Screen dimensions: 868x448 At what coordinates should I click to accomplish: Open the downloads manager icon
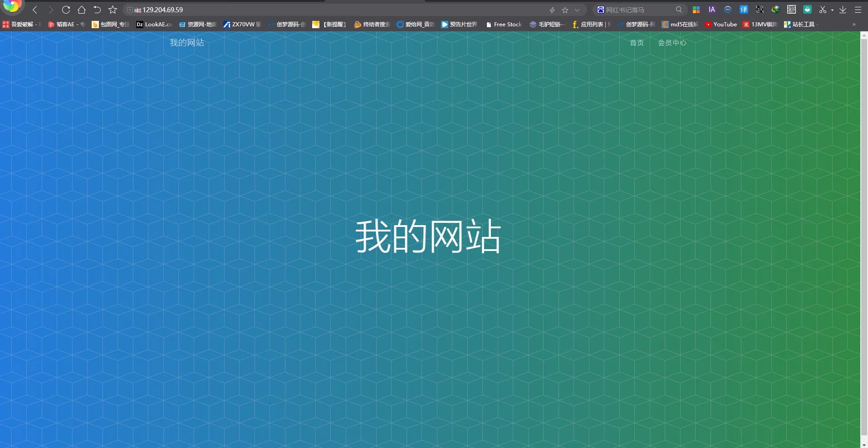(x=843, y=10)
